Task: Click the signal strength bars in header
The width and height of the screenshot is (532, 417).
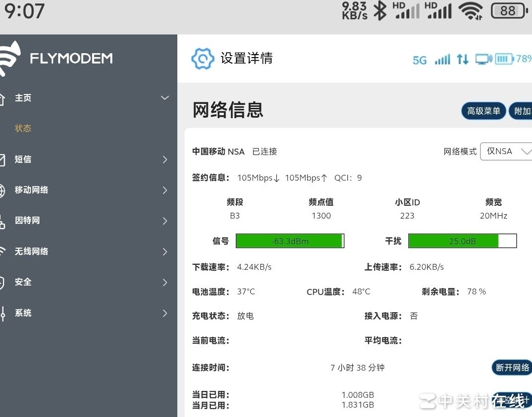Action: (442, 60)
